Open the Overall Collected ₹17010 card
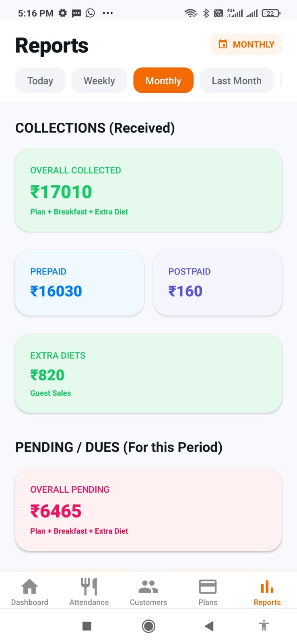Screen dimensions: 297x644 point(148,190)
